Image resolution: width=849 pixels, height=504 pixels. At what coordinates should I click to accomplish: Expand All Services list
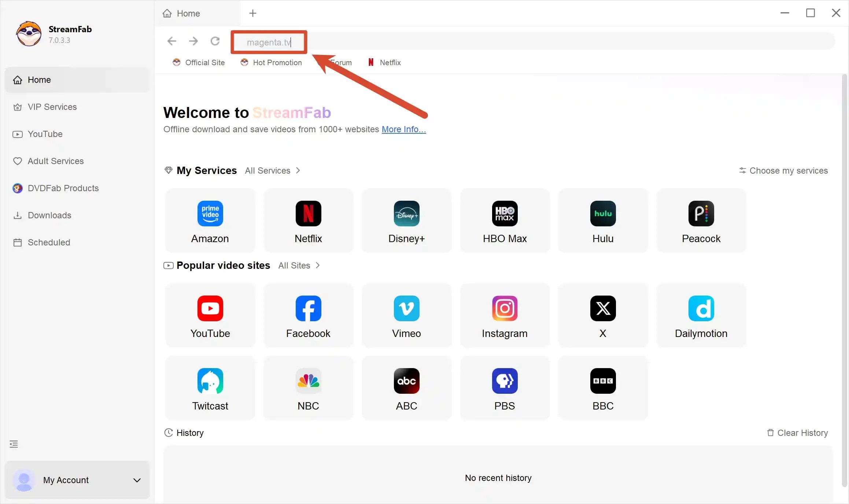[x=273, y=171]
